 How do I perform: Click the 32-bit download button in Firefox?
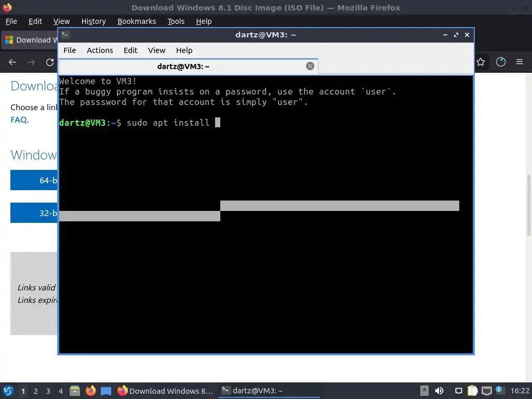click(x=34, y=212)
